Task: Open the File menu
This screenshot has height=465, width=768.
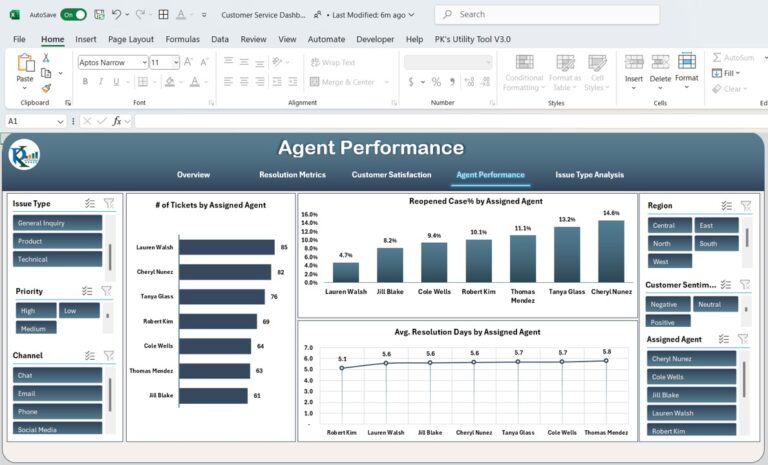Action: pyautogui.click(x=19, y=39)
